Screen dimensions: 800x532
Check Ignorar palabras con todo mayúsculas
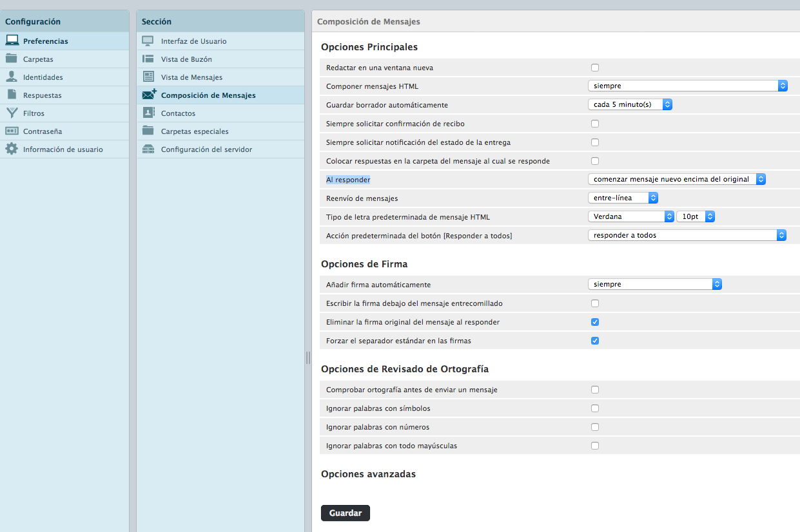click(595, 446)
